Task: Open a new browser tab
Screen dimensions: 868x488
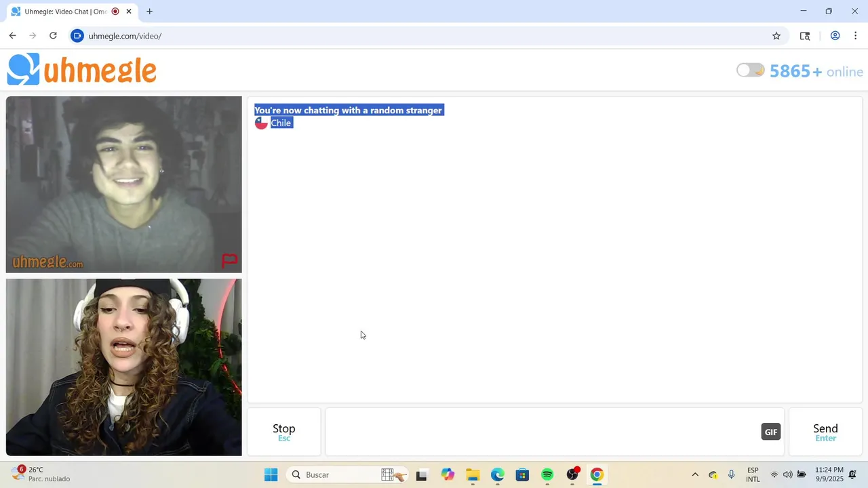Action: tap(149, 12)
